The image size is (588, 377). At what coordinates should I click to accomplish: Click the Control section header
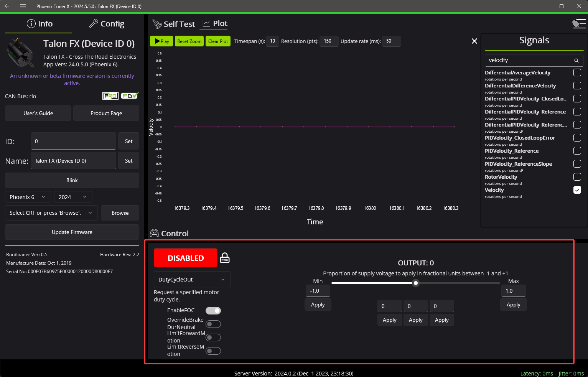(x=169, y=233)
